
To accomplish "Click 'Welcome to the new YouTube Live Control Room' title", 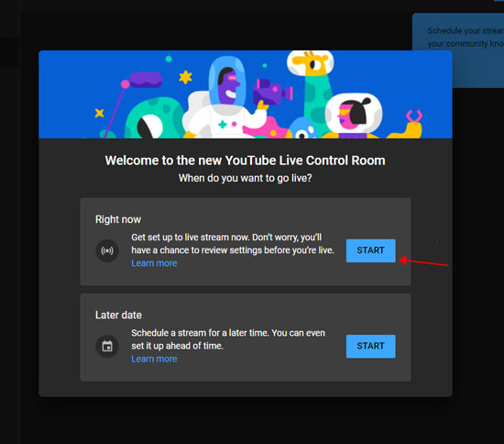I will 246,161.
